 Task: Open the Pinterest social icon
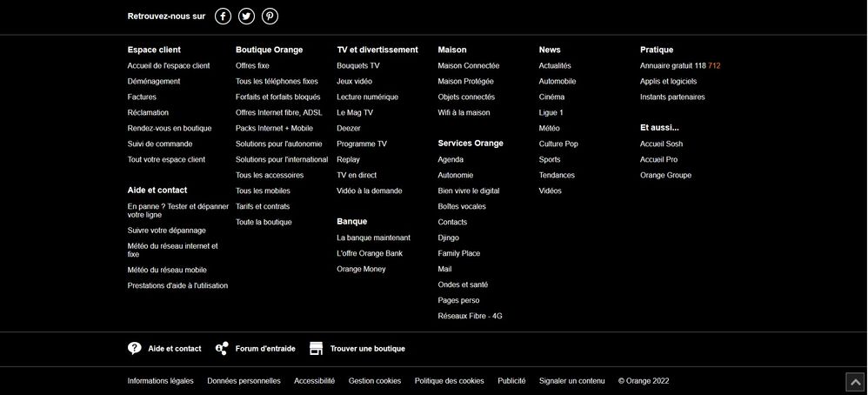click(x=270, y=16)
